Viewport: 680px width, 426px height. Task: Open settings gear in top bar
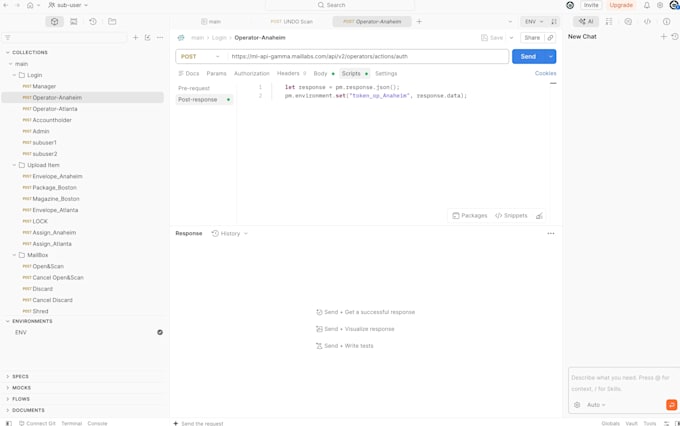coord(660,5)
